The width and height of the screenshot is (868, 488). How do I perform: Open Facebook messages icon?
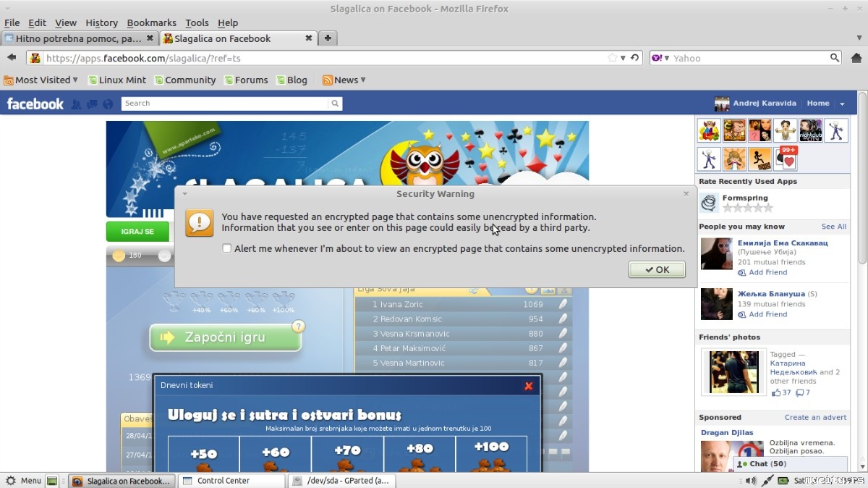click(92, 104)
